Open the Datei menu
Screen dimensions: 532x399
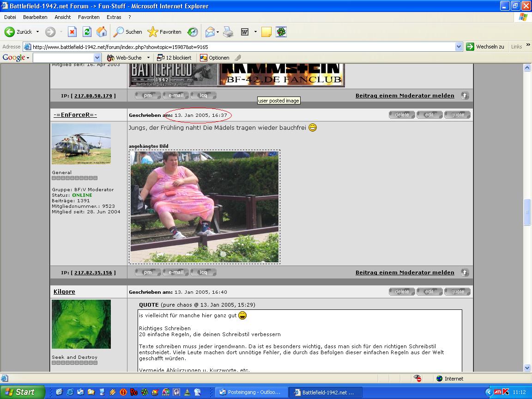click(10, 17)
